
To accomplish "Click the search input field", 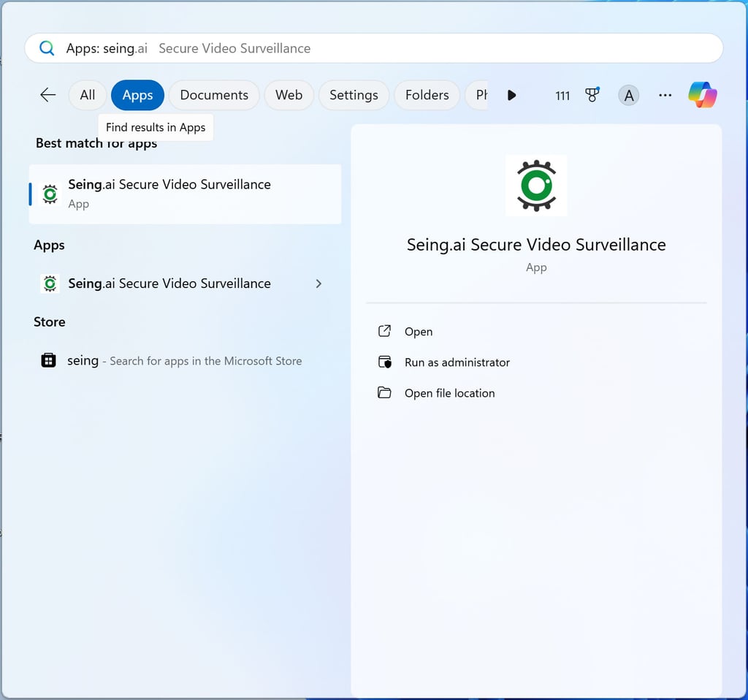I will [x=373, y=48].
